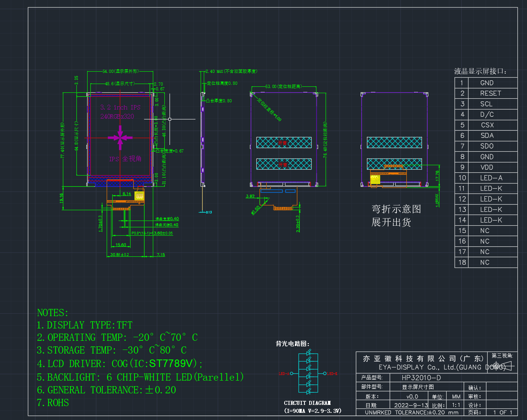Select the OPERATING TEMP note line
This screenshot has height=420, width=527.
(117, 338)
